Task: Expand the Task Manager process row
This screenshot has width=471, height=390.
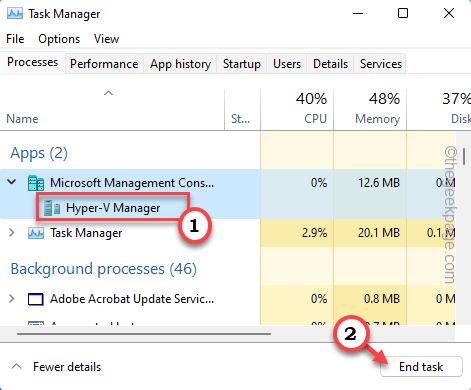Action: 12,232
